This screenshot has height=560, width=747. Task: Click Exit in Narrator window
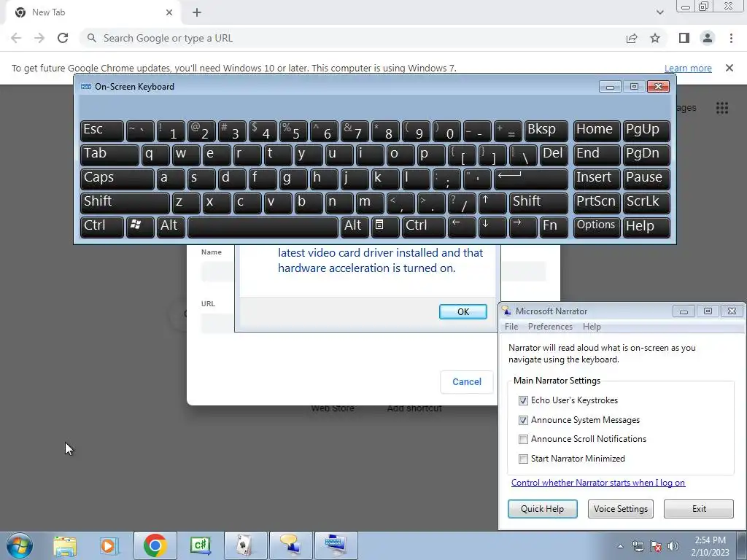tap(699, 508)
